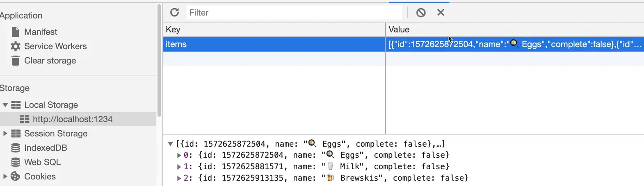The image size is (644, 186).
Task: Expand the Cookies tree node
Action: coord(5,177)
